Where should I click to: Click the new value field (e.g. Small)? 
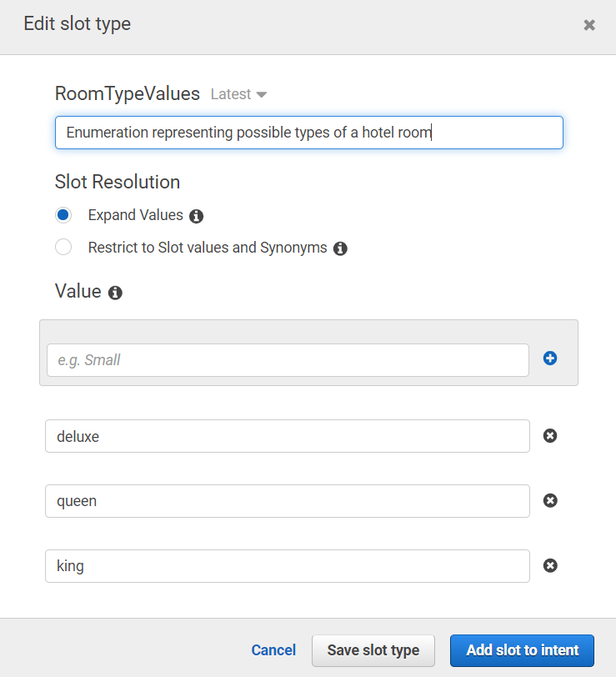tap(288, 360)
